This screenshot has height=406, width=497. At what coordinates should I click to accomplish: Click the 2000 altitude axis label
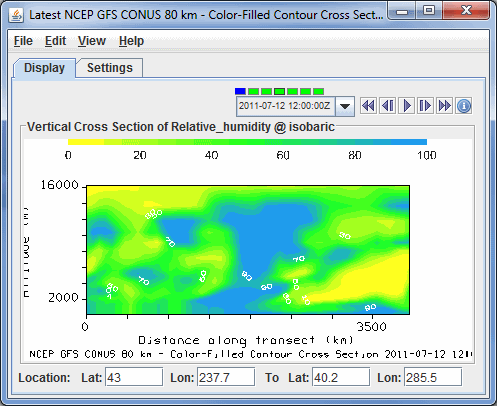[63, 297]
